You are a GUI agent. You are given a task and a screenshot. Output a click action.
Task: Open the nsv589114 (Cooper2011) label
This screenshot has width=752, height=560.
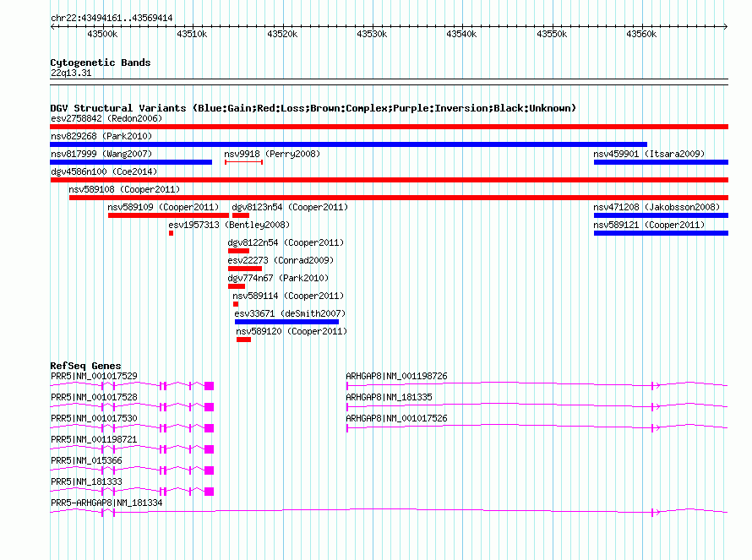(288, 296)
